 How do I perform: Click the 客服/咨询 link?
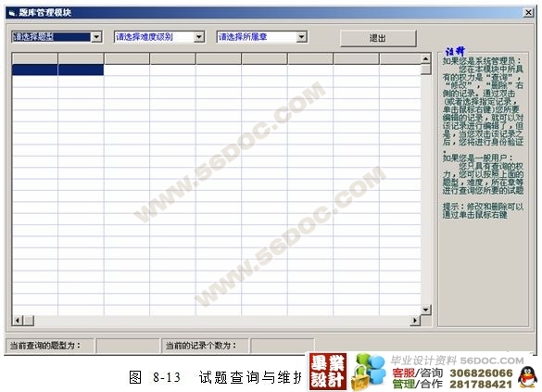(x=417, y=373)
